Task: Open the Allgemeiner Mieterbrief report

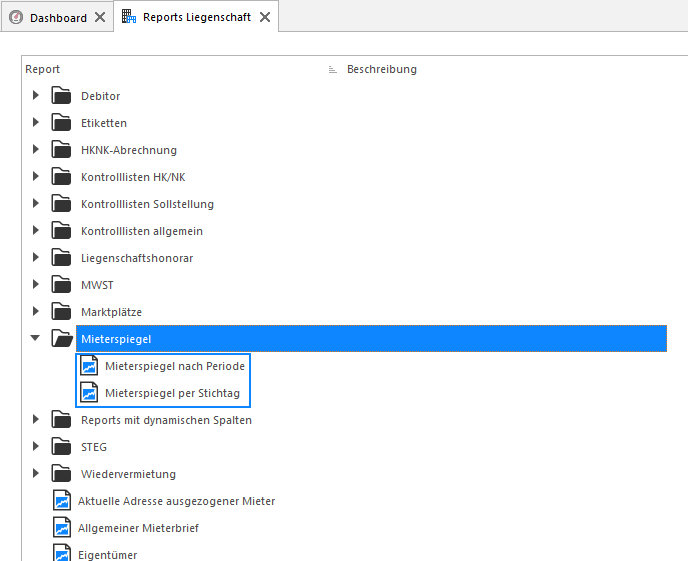Action: tap(138, 528)
